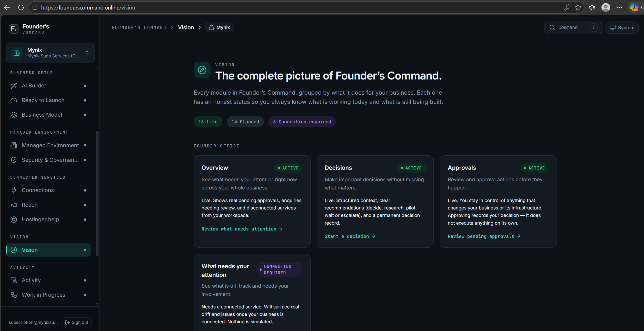
Task: Click the search magnifier icon in Command box
Action: point(552,27)
